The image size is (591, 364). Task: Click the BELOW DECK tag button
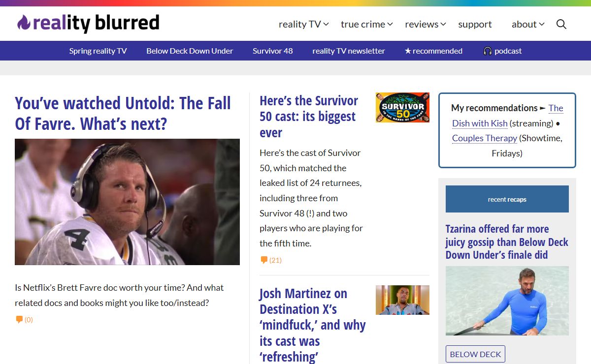click(475, 354)
